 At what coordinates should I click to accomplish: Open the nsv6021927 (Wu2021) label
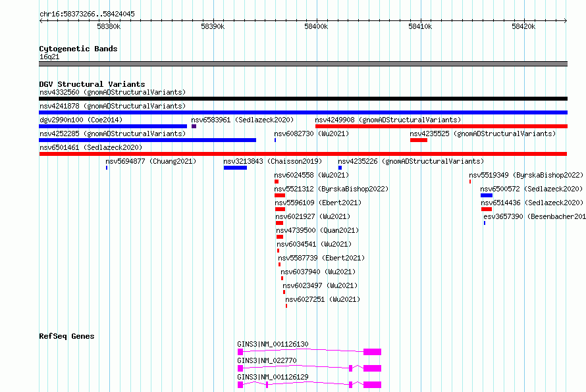(x=313, y=216)
